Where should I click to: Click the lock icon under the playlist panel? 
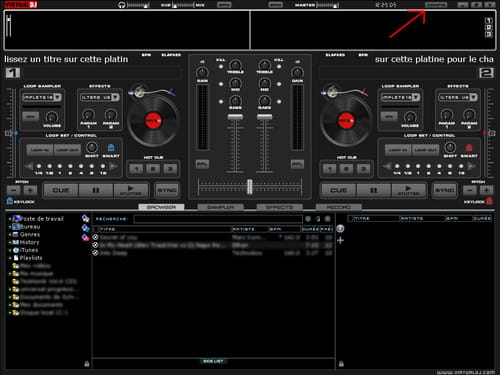tap(341, 364)
